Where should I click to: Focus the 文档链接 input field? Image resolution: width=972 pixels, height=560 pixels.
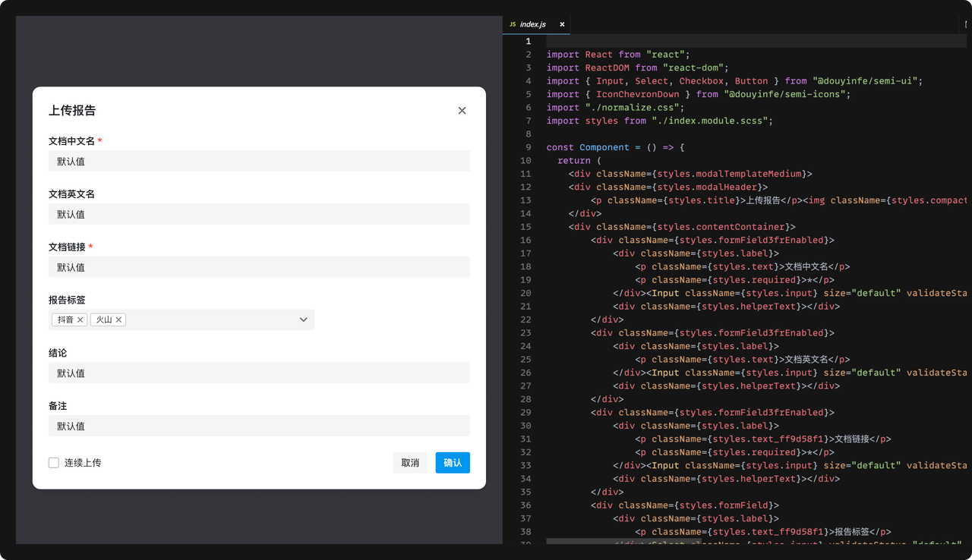point(259,267)
